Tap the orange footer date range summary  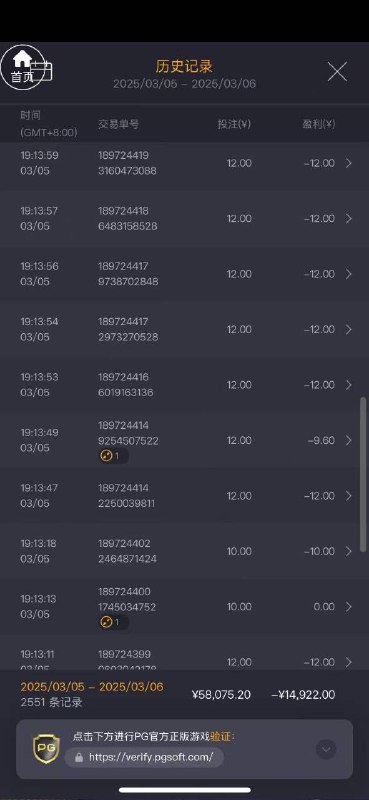tap(92, 687)
